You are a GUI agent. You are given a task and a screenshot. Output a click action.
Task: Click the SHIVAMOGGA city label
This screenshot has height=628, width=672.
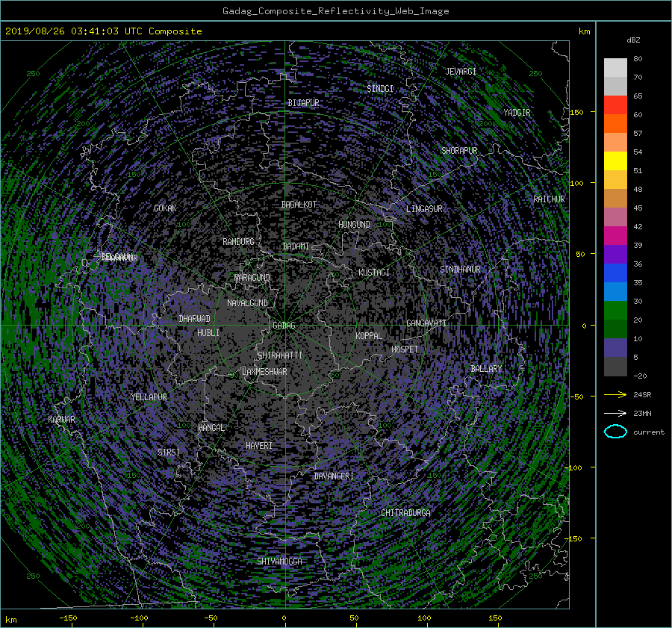279,562
